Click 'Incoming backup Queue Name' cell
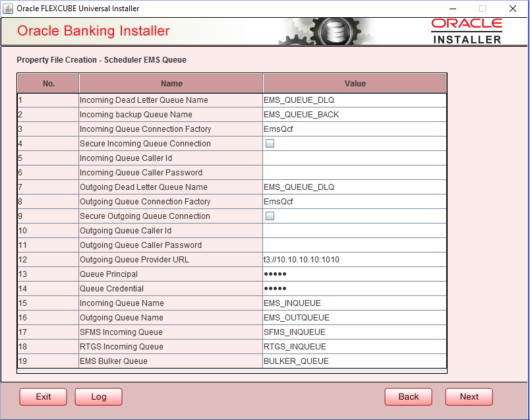The image size is (530, 420). click(x=171, y=115)
